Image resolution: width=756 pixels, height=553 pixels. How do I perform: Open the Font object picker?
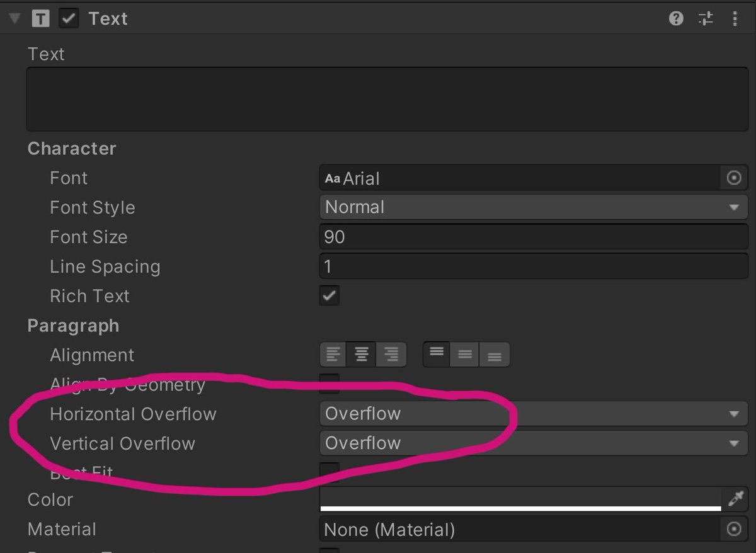[733, 178]
